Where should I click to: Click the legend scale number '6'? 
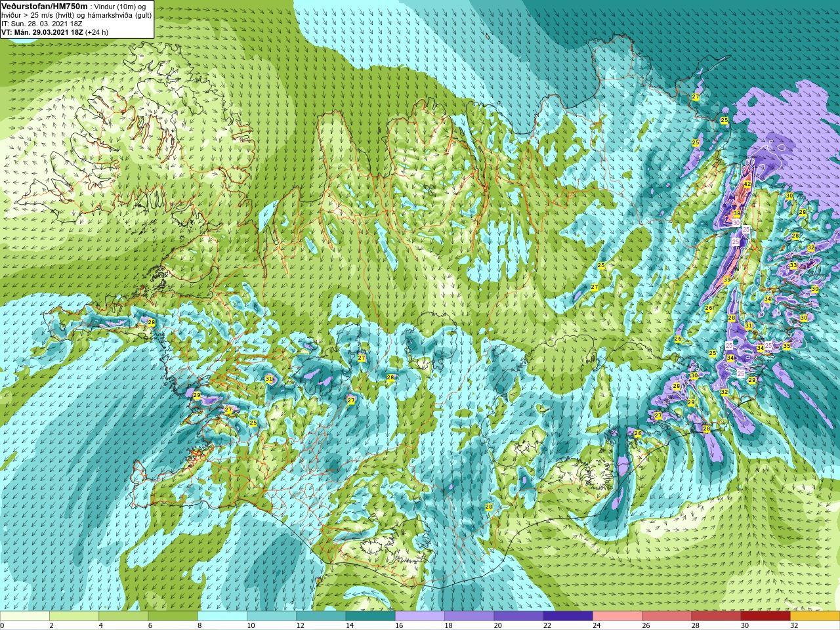[x=150, y=626]
